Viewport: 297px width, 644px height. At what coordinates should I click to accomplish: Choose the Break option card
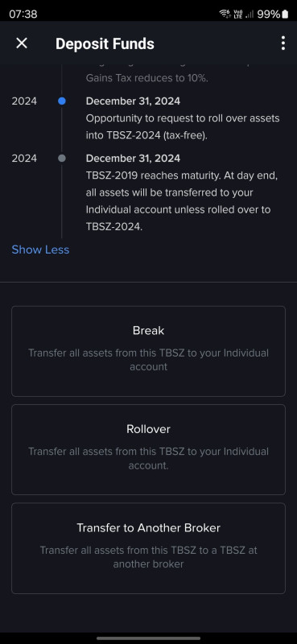click(x=148, y=351)
